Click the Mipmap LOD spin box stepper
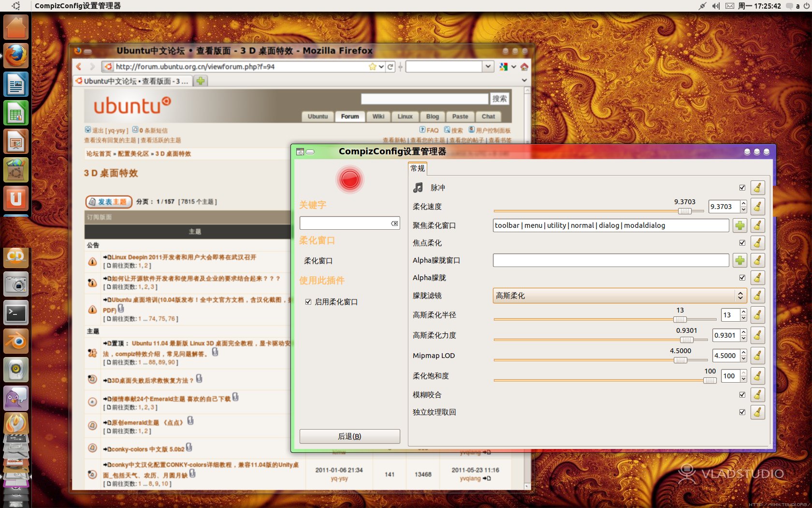 tap(743, 356)
